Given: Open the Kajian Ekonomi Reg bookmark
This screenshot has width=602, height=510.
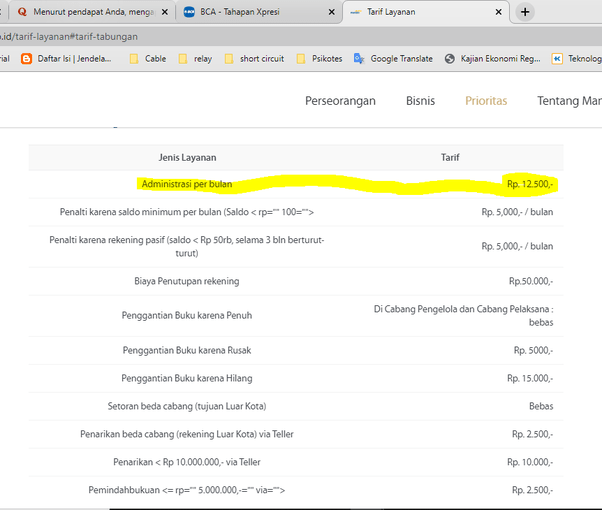Looking at the screenshot, I should point(493,59).
